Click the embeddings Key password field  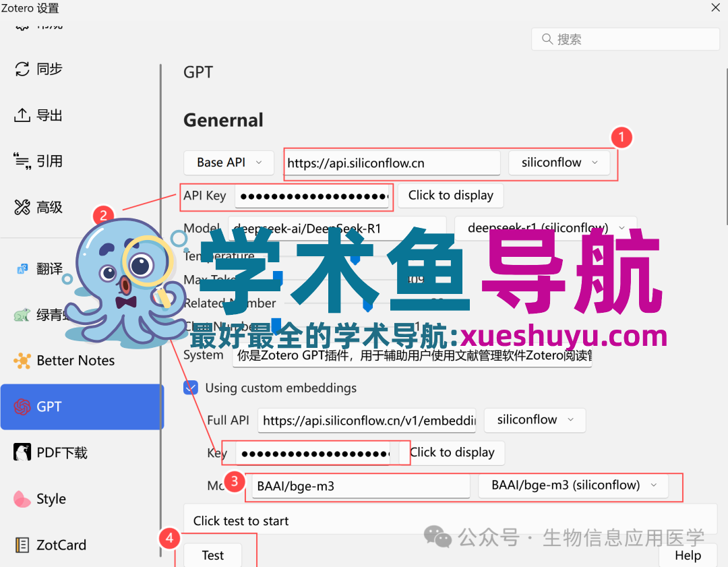point(313,453)
